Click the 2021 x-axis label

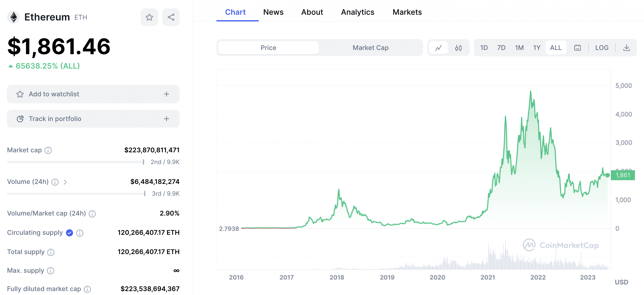pyautogui.click(x=488, y=278)
